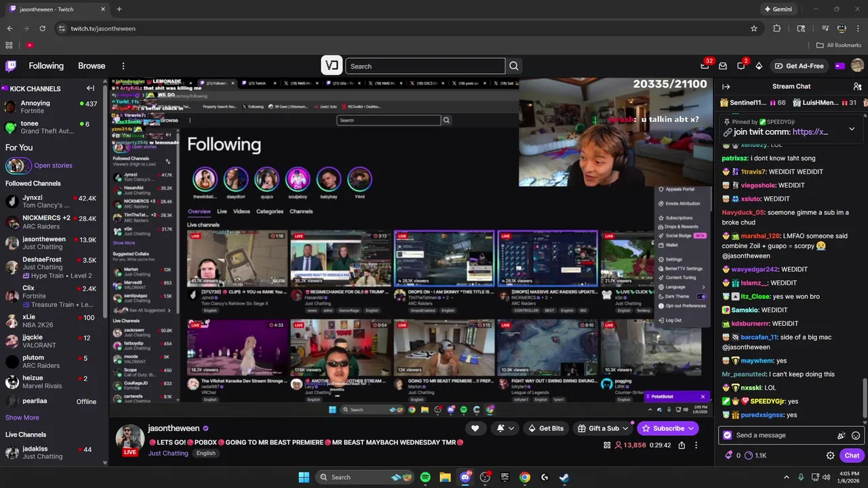
Task: Open the YouTube bookmark icon
Action: coord(30,45)
